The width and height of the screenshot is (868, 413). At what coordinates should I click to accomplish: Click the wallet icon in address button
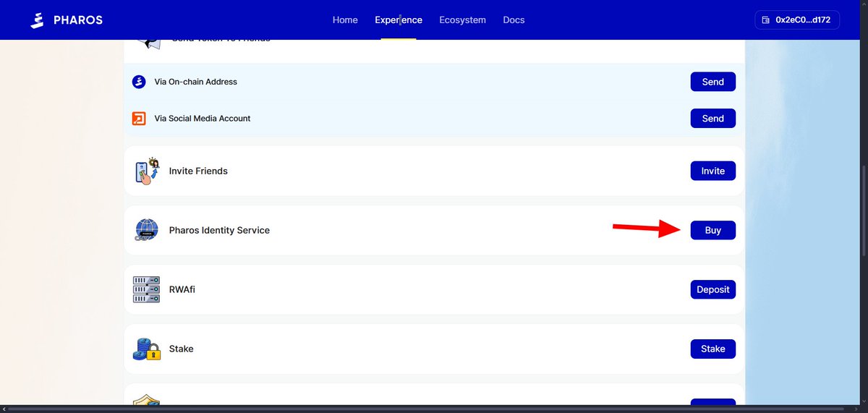pos(766,20)
